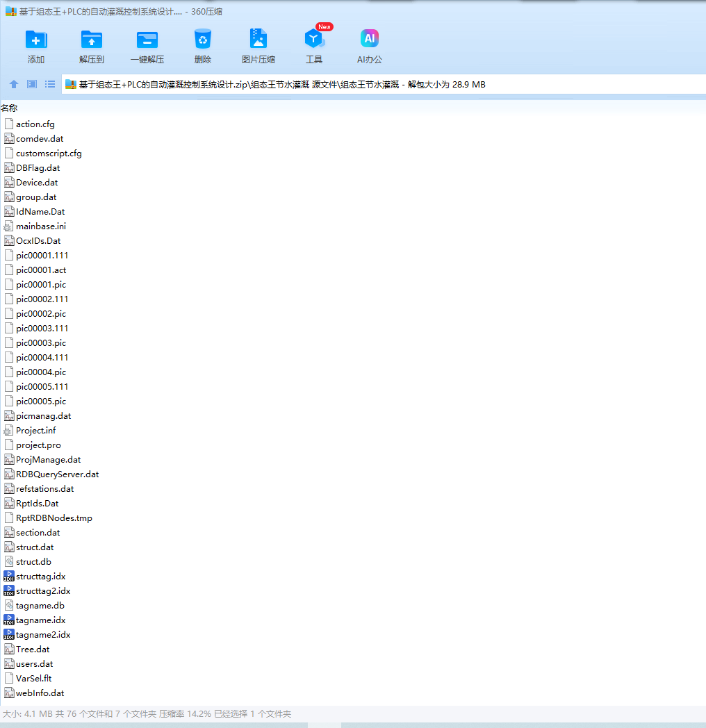Select pic00004.pic file name
This screenshot has height=728, width=706.
41,372
